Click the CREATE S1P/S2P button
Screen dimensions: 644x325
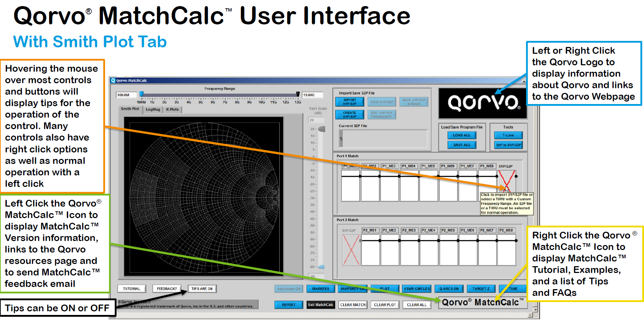coord(350,114)
